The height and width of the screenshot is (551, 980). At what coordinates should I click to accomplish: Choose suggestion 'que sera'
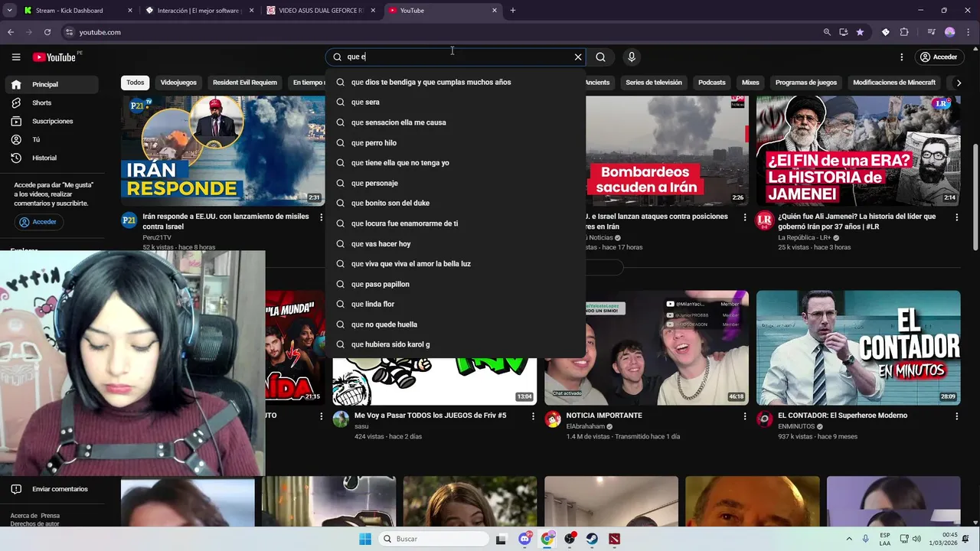point(456,102)
